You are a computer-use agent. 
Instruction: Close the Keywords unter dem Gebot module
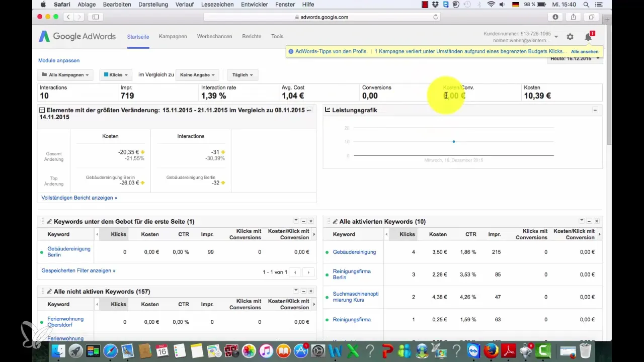311,221
